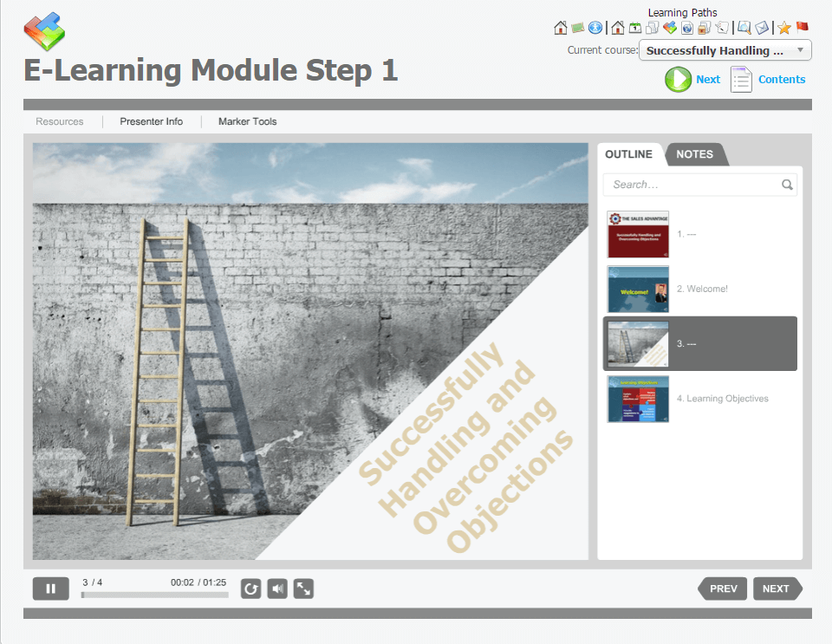Click the red flag icon
Image resolution: width=832 pixels, height=644 pixels.
802,27
